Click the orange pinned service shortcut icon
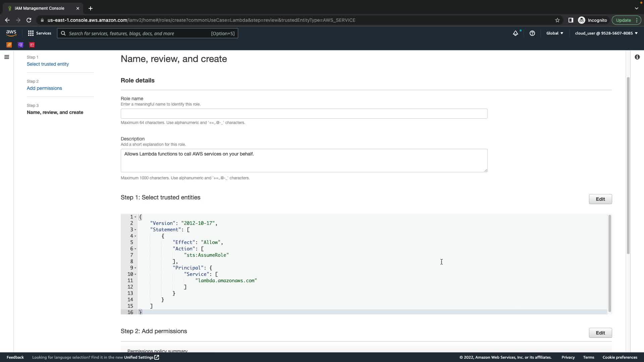This screenshot has height=362, width=644. tap(9, 45)
